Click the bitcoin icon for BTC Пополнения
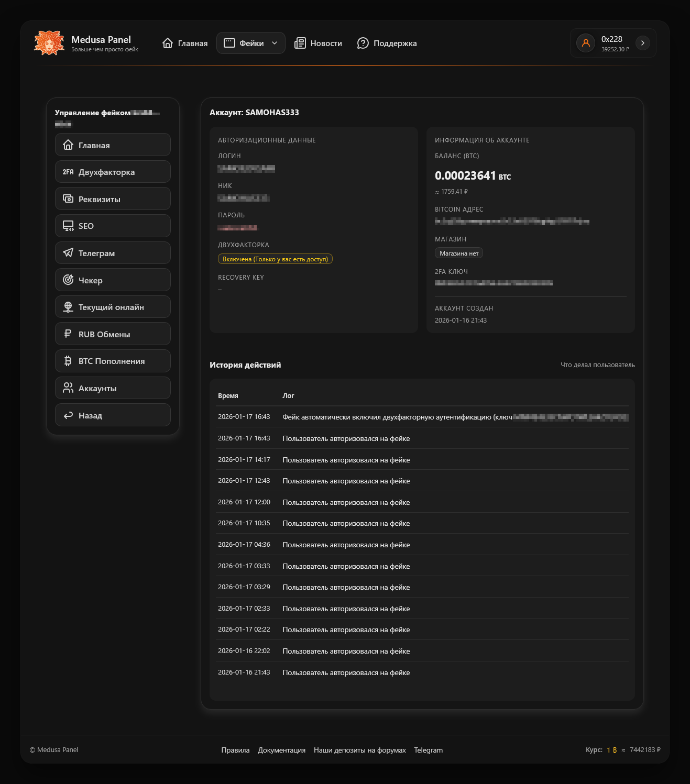This screenshot has height=784, width=690. (68, 361)
